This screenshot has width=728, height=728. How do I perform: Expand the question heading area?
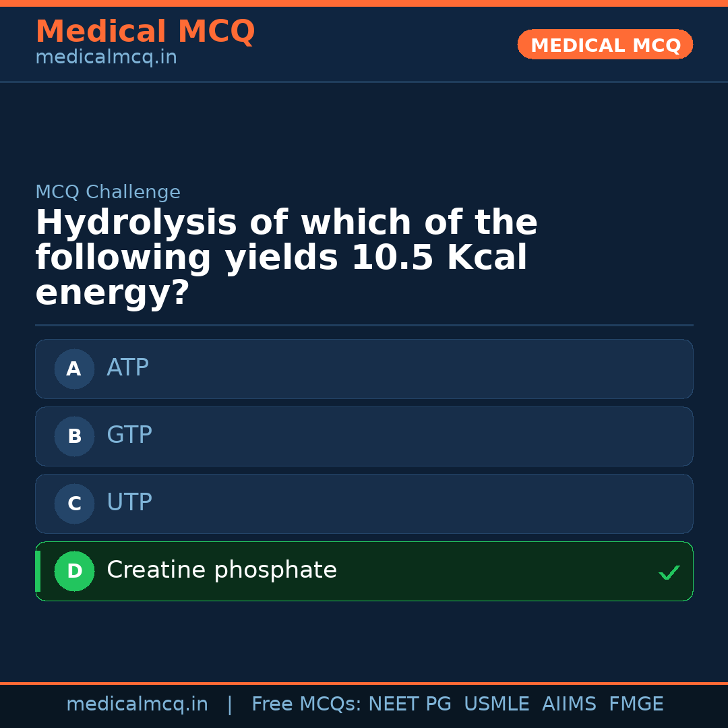[x=286, y=257]
